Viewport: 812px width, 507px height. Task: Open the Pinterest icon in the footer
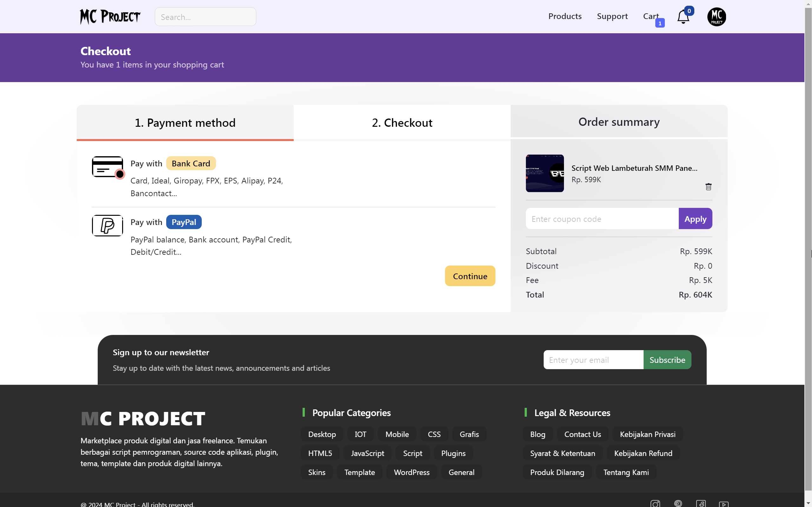point(678,503)
